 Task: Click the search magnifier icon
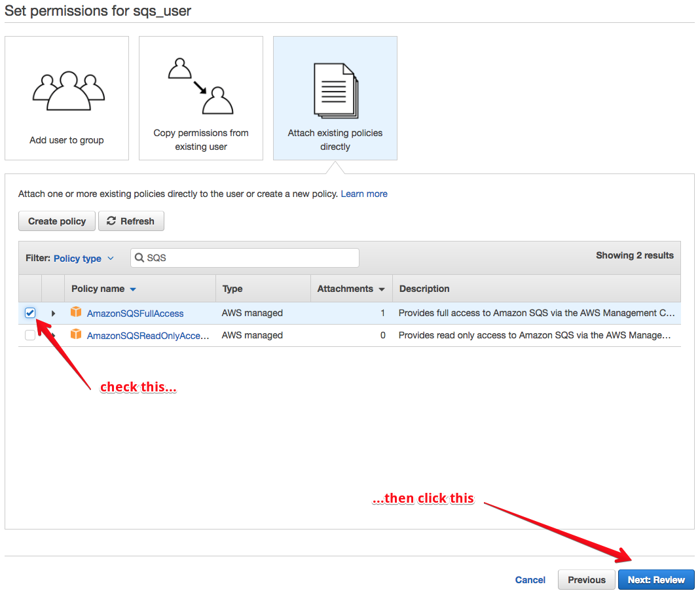[139, 258]
